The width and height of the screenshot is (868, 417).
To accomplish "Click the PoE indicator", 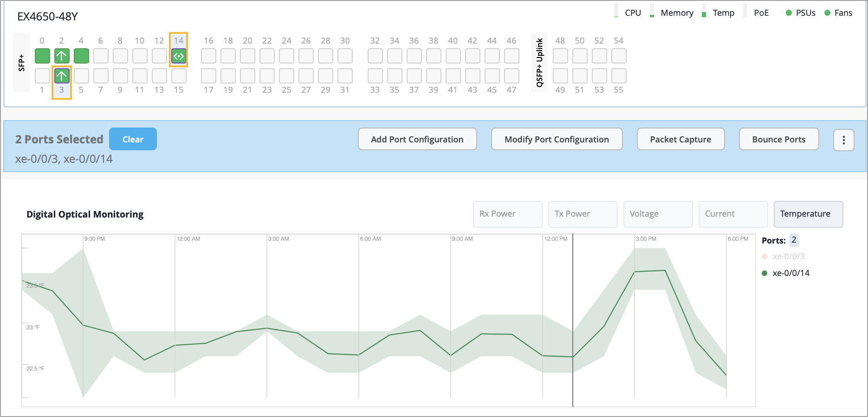I will 756,13.
